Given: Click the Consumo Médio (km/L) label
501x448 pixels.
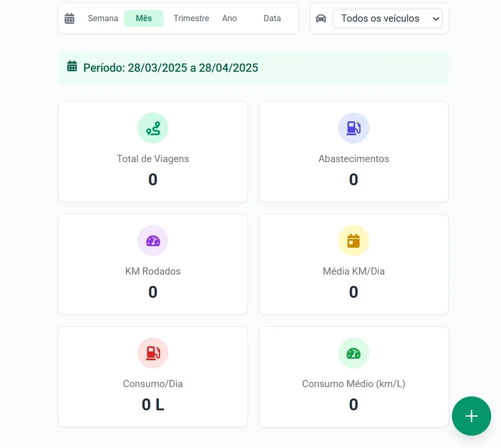Looking at the screenshot, I should click(353, 384).
